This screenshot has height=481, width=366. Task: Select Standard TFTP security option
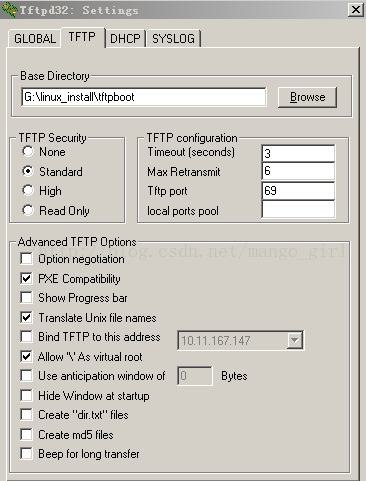[x=28, y=171]
